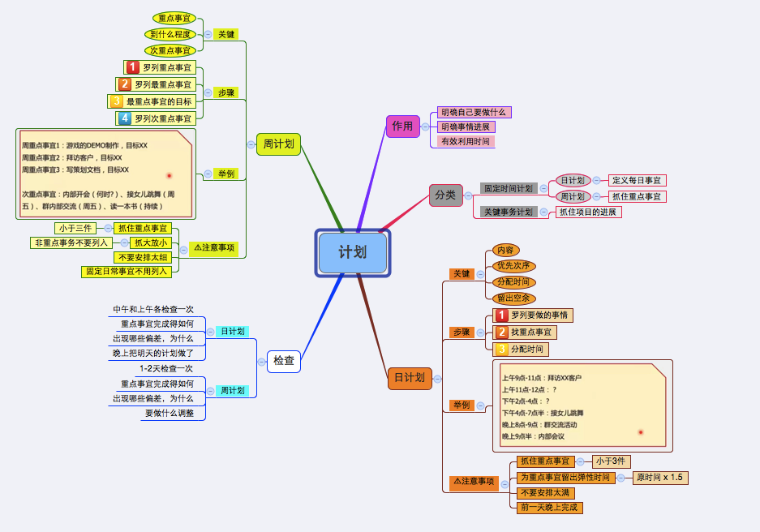Click the orange number 2 icon beside 罗列最重点事宜
This screenshot has width=760, height=532.
125,84
